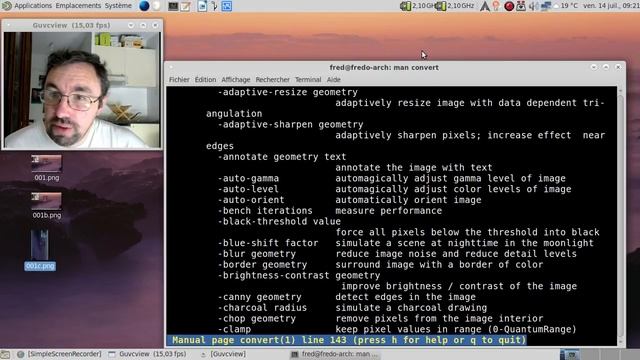Launch the blue screenshot tool icon
Screen dimensions: 640x360
click(227, 6)
